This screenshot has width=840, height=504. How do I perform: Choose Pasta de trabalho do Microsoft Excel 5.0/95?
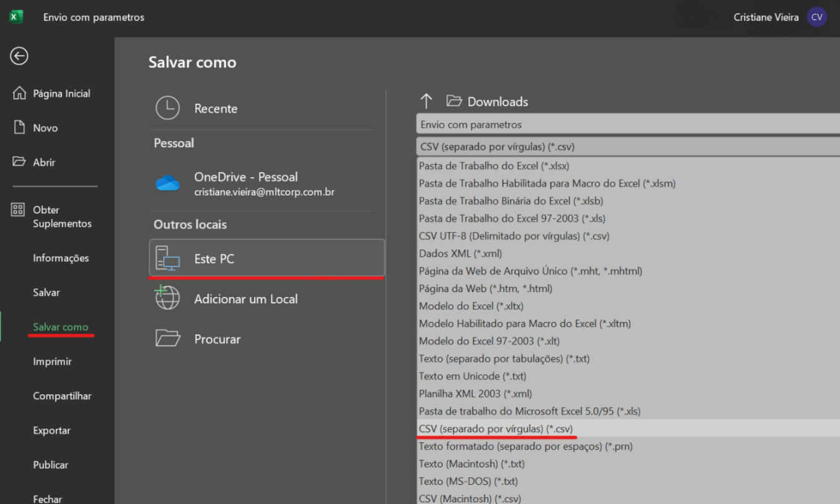[628, 411]
